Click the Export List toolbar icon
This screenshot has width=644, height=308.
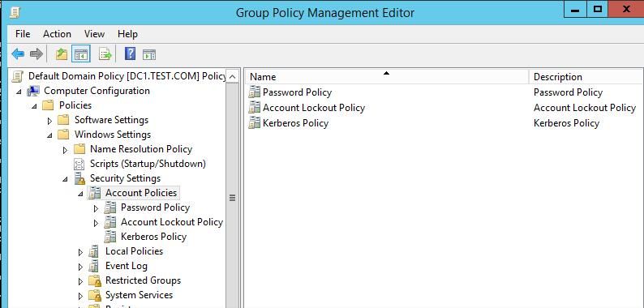105,53
